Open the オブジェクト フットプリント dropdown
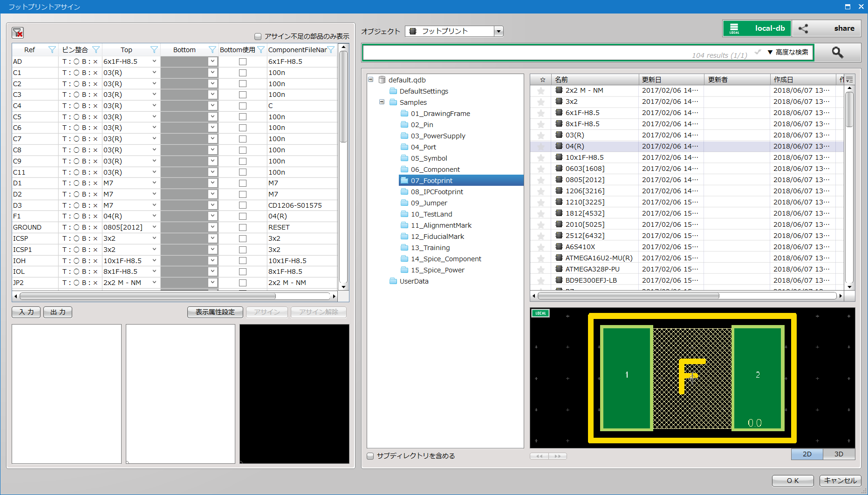This screenshot has height=495, width=868. click(x=499, y=31)
